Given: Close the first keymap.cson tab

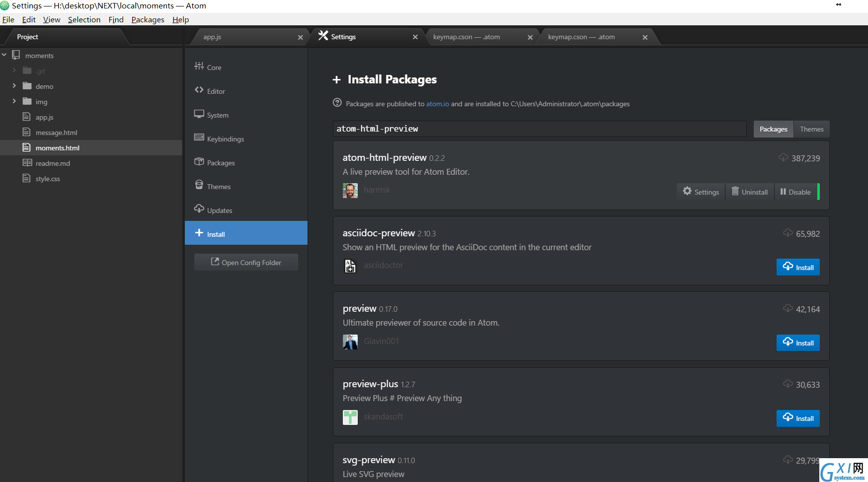Looking at the screenshot, I should tap(530, 37).
